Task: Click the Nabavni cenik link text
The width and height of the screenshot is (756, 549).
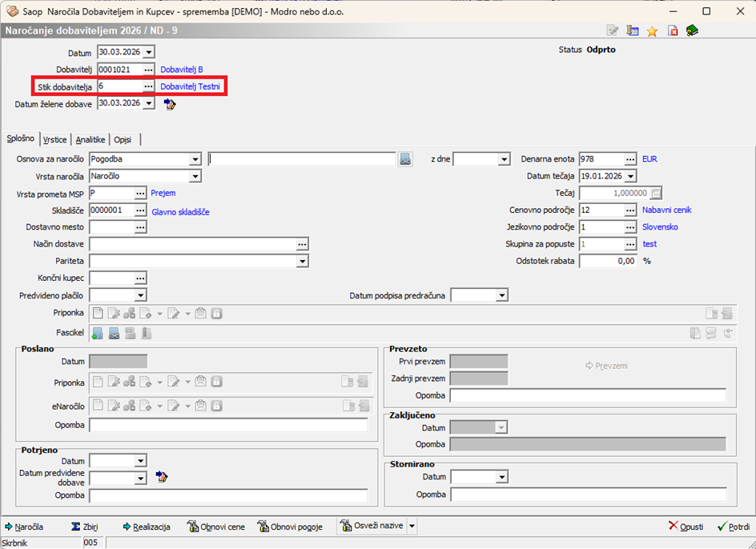Action: (x=667, y=210)
